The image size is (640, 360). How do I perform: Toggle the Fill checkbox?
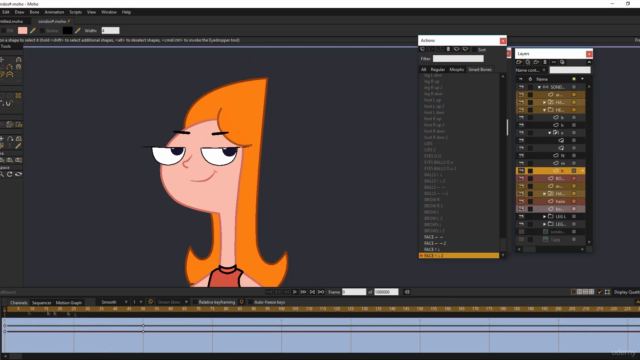(3, 31)
